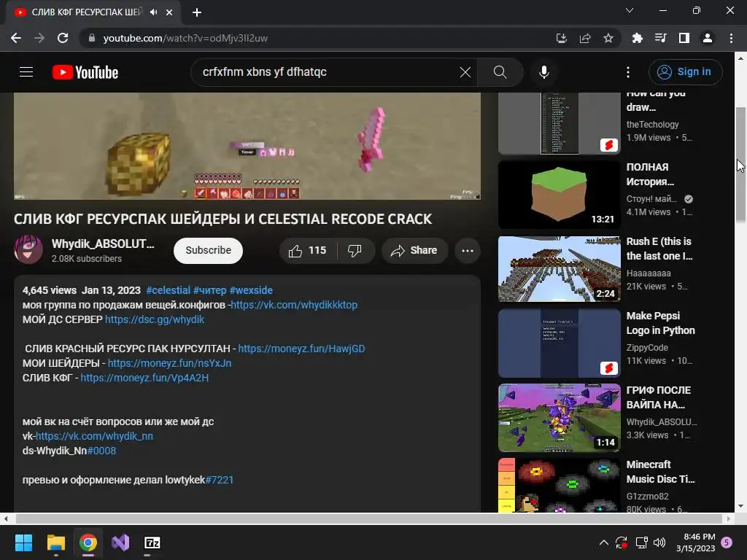The width and height of the screenshot is (747, 560).
Task: Open File Explorer from taskbar
Action: 56,542
